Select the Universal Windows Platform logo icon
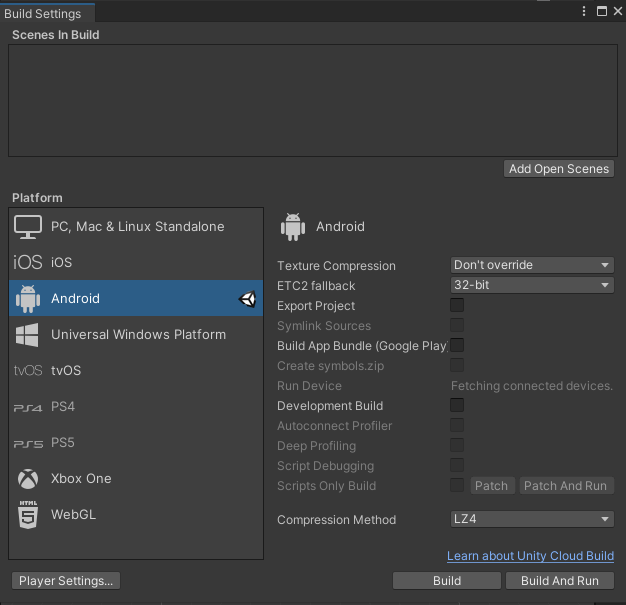The width and height of the screenshot is (626, 605). tap(27, 335)
